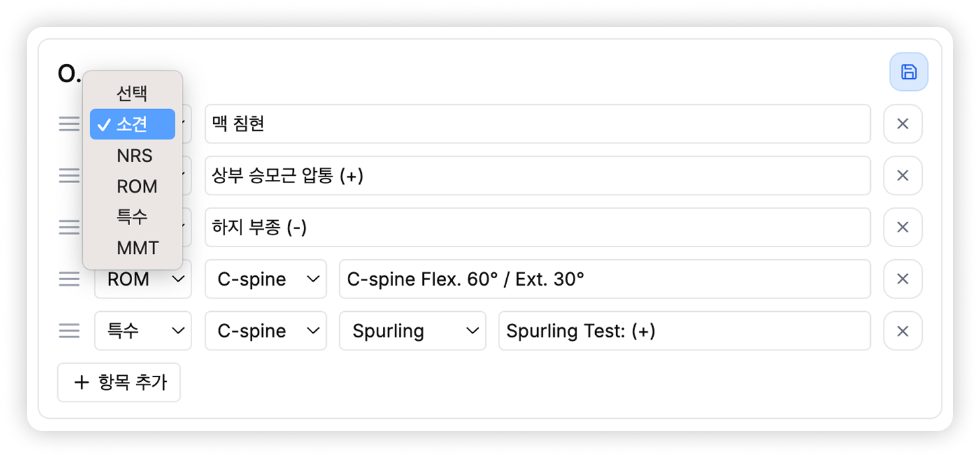The width and height of the screenshot is (980, 458).
Task: Choose the 선택 option in the menu
Action: click(x=132, y=94)
